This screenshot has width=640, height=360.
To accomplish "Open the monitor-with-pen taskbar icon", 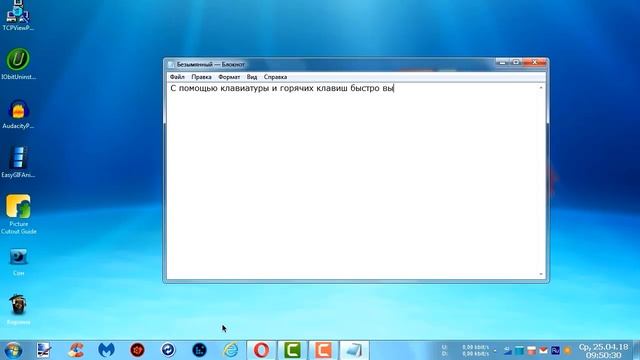I will point(44,350).
